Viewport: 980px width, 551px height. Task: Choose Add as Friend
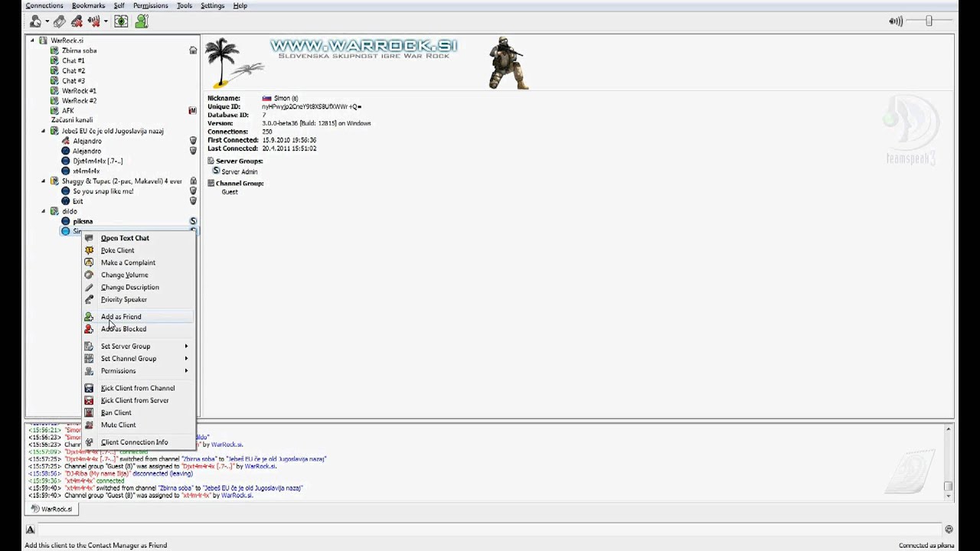121,317
